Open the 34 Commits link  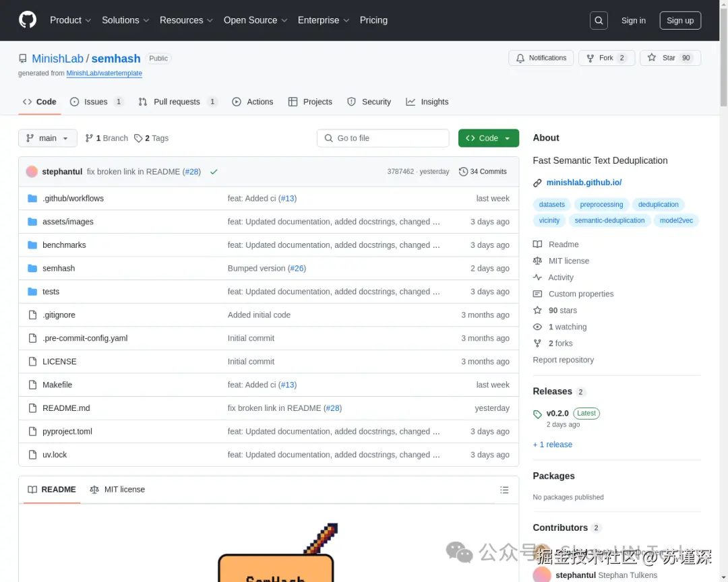coord(483,172)
